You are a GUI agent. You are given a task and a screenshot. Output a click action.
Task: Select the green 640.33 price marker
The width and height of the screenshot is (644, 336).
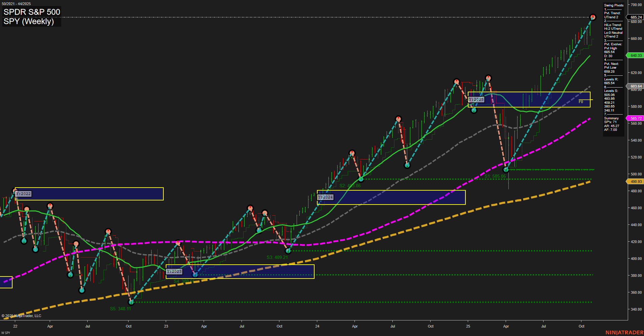click(635, 55)
